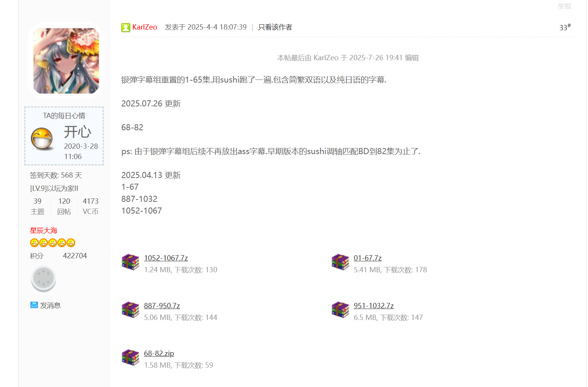Image resolution: width=588 pixels, height=387 pixels.
Task: Download the 68-82.zip file link
Action: click(159, 353)
